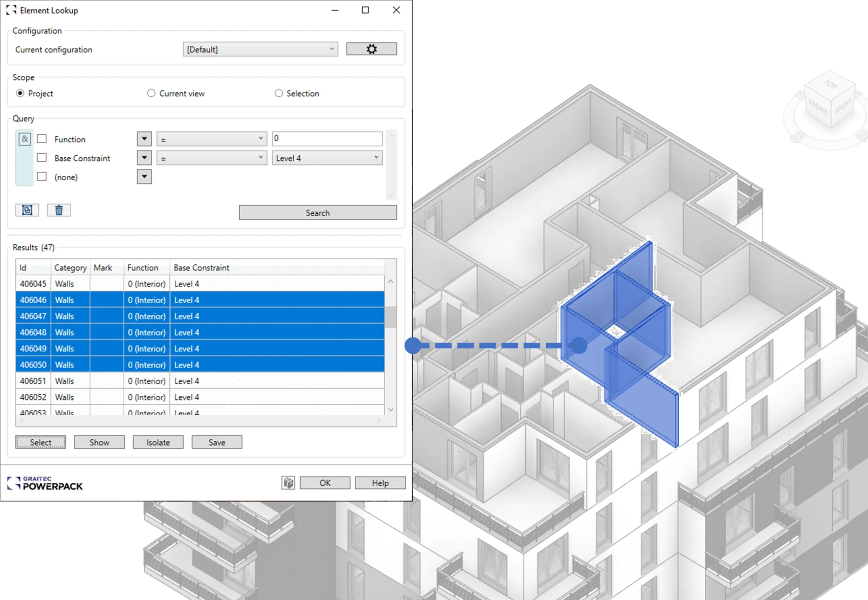Click the results list vertical scrollbar thumb

391,316
